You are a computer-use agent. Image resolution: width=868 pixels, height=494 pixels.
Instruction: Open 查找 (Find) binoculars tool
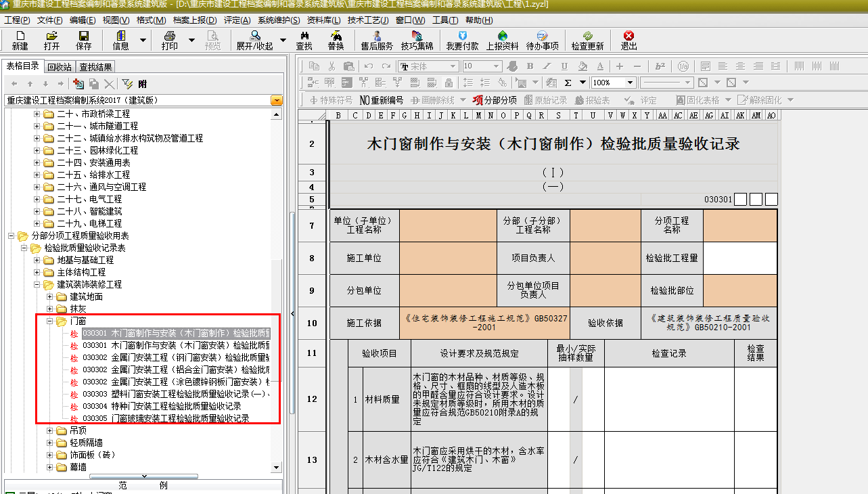(x=304, y=40)
